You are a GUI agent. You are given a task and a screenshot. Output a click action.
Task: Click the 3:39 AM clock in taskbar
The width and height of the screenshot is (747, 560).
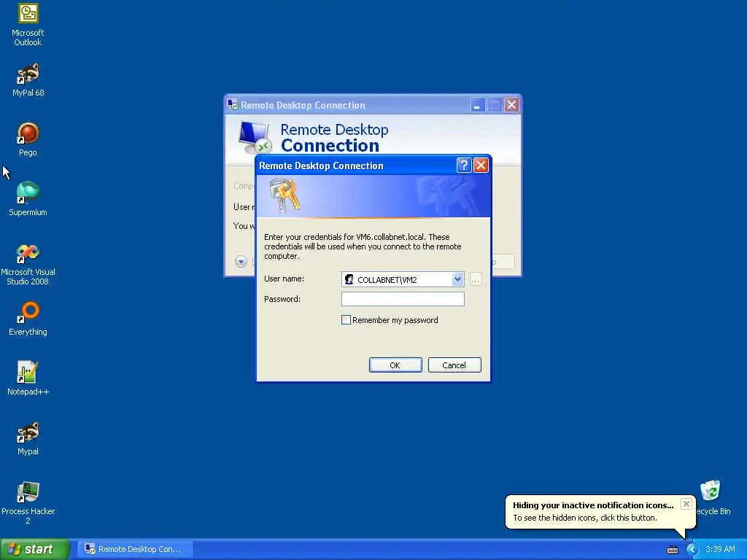point(720,549)
